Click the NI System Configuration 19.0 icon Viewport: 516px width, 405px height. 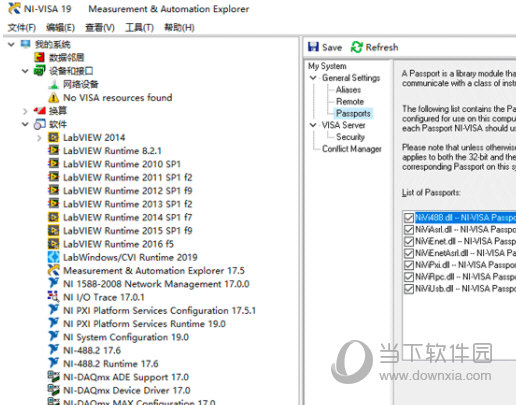(x=53, y=337)
